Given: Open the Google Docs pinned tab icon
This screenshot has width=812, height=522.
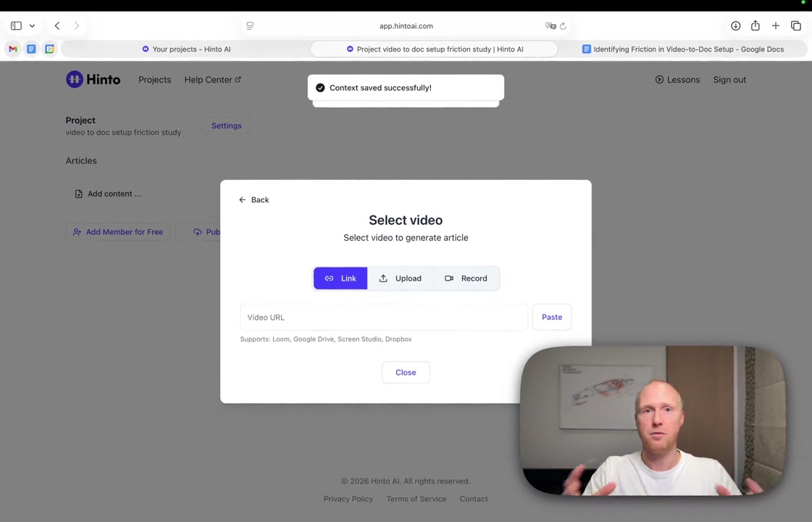Looking at the screenshot, I should (31, 49).
